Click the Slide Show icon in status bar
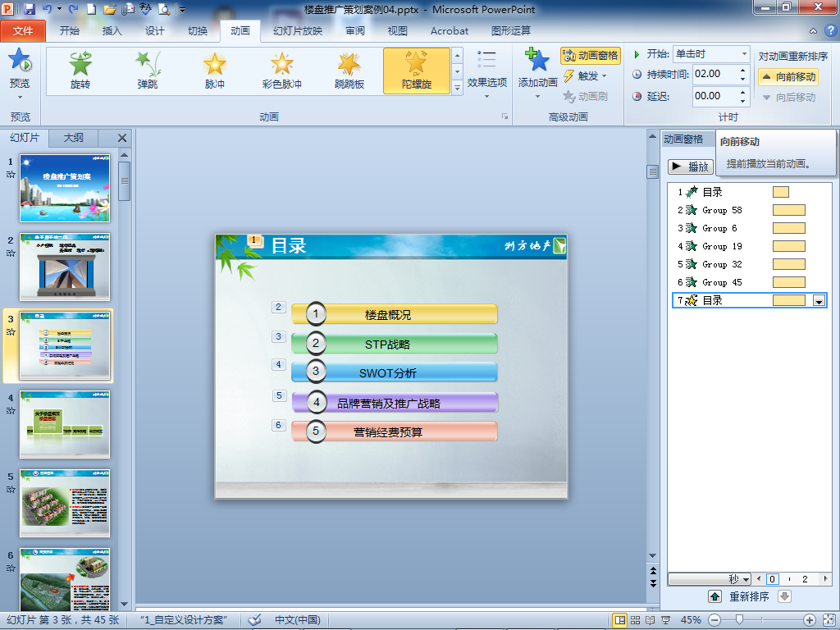This screenshot has height=630, width=840. coord(665,620)
